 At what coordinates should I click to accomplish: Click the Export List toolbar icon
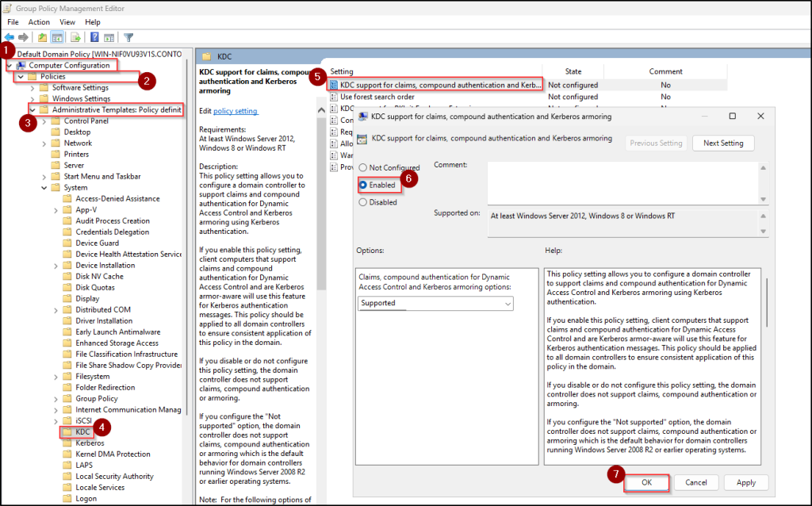pos(76,37)
